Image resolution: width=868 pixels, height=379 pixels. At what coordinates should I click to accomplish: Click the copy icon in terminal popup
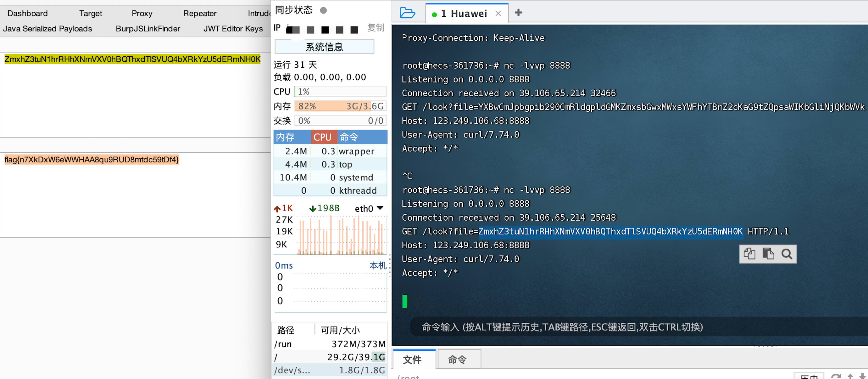(749, 254)
